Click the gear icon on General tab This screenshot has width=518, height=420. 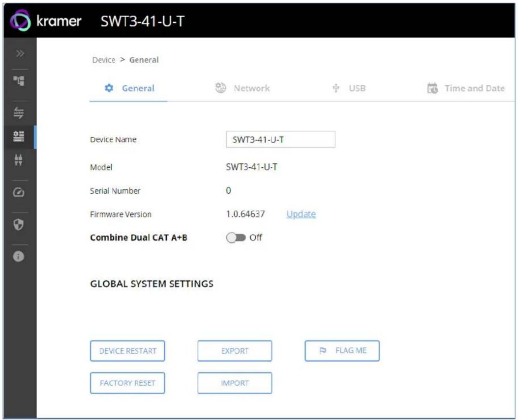109,88
